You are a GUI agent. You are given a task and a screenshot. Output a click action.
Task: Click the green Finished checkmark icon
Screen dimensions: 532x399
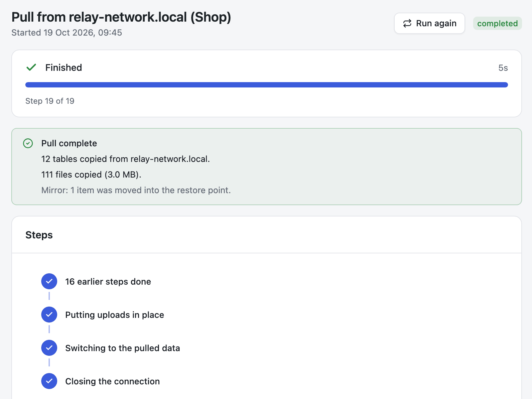coord(31,67)
